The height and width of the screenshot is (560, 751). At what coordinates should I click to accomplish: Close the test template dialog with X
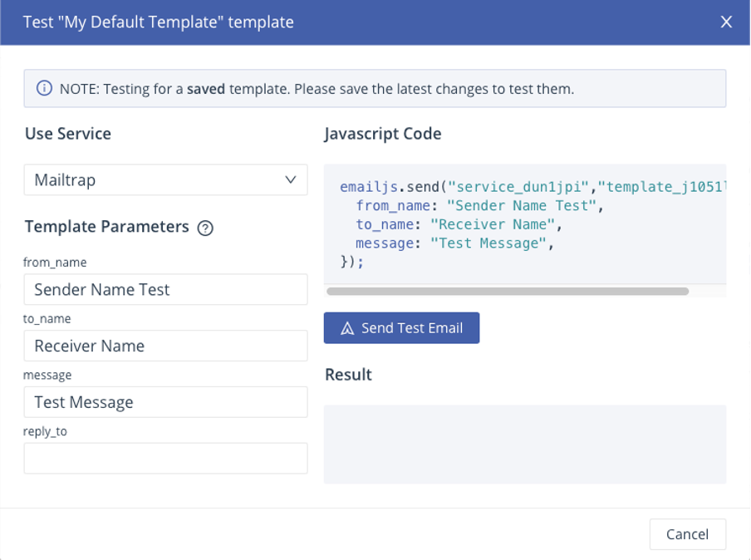(726, 22)
